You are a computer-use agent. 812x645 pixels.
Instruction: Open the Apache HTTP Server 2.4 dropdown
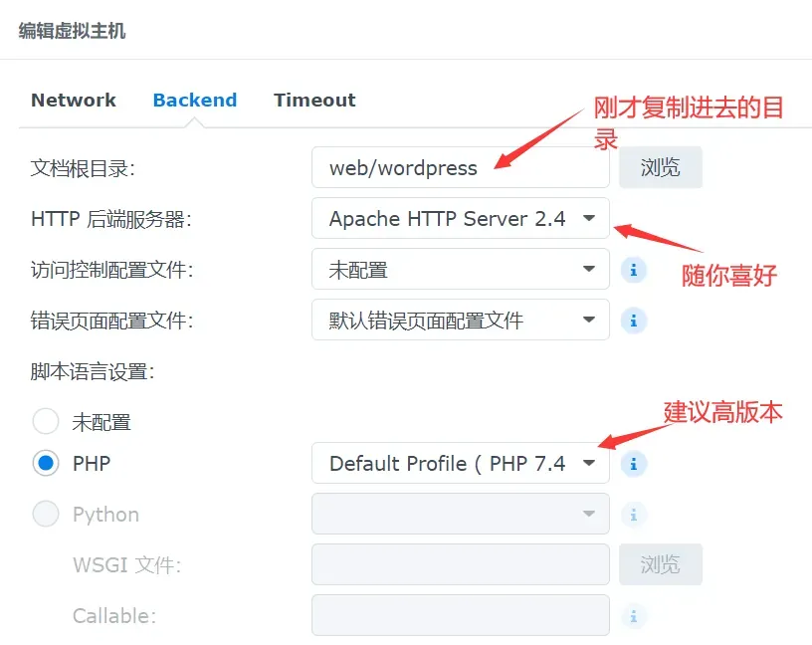461,218
